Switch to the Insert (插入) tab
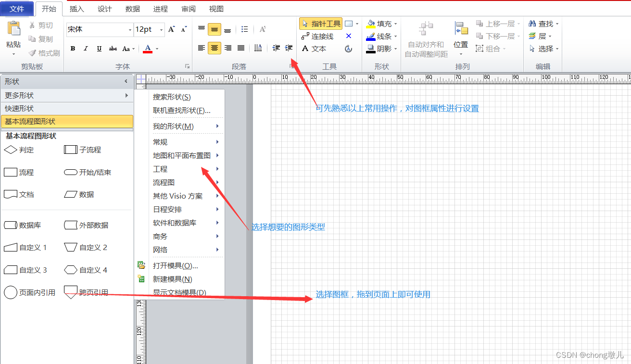Image resolution: width=631 pixels, height=364 pixels. click(x=76, y=9)
